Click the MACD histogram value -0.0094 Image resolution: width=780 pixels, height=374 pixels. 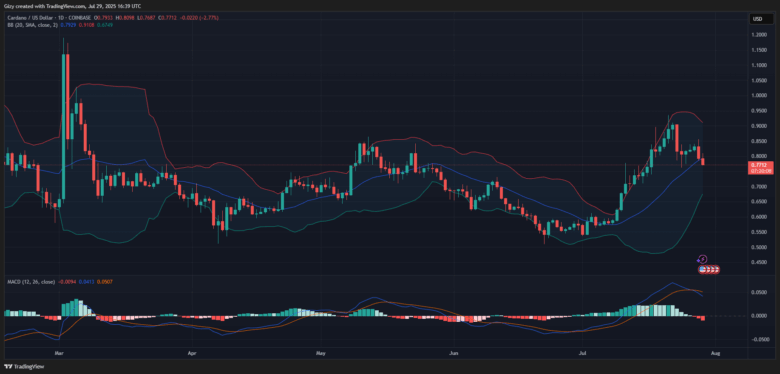point(67,282)
